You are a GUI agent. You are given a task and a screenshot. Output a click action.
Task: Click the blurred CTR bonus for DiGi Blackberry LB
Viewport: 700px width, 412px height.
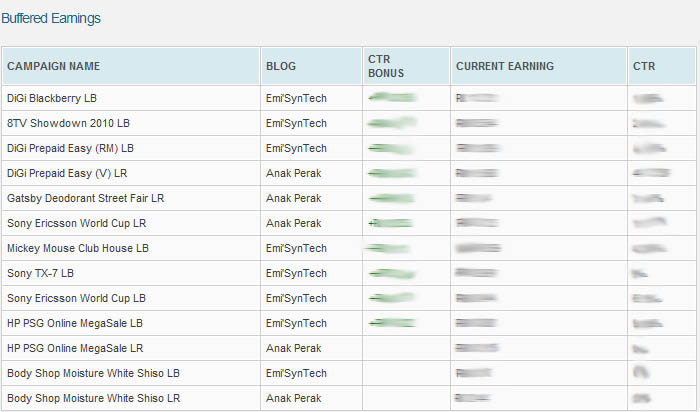tap(392, 97)
